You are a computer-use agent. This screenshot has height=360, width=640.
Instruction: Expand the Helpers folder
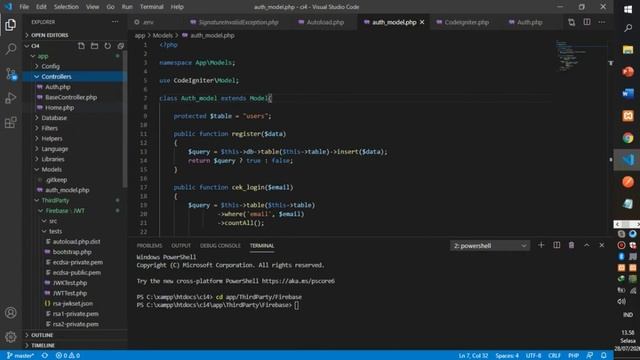pos(52,138)
